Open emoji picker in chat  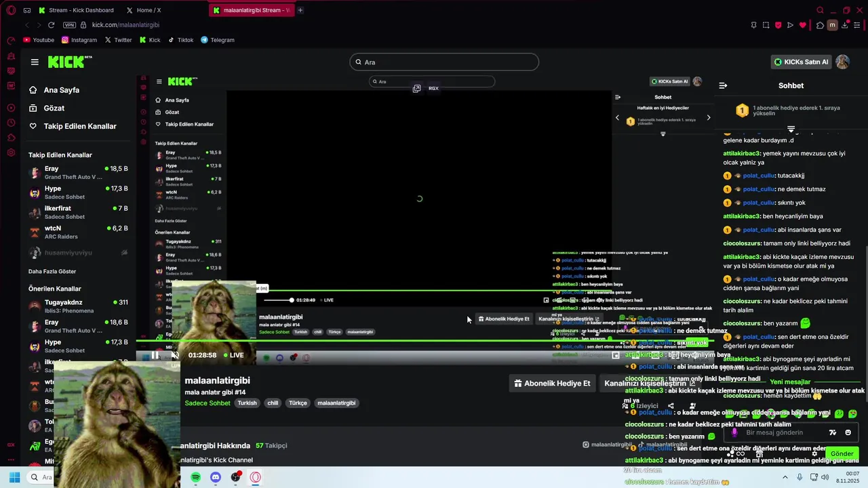(848, 432)
